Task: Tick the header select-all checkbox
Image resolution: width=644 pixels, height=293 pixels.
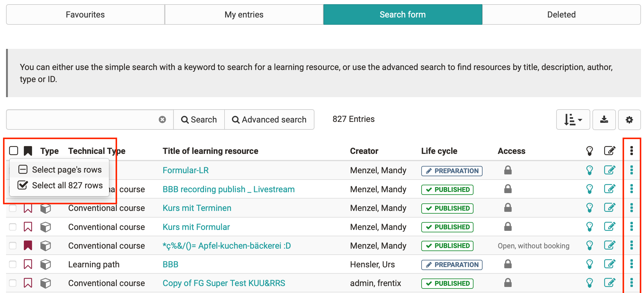Action: 14,151
